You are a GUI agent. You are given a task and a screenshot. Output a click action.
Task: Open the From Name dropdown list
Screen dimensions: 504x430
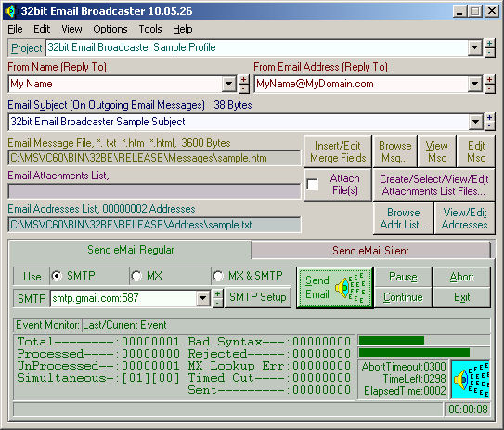tap(228, 84)
